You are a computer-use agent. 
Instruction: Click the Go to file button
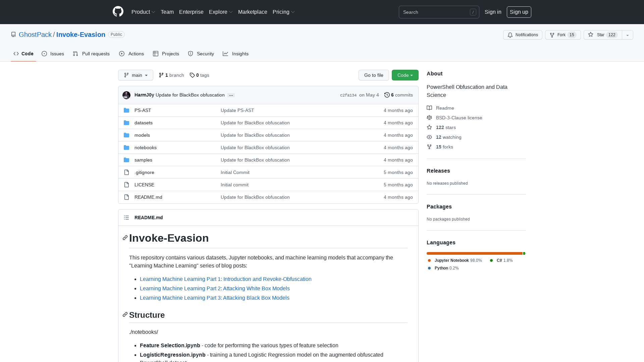point(374,75)
